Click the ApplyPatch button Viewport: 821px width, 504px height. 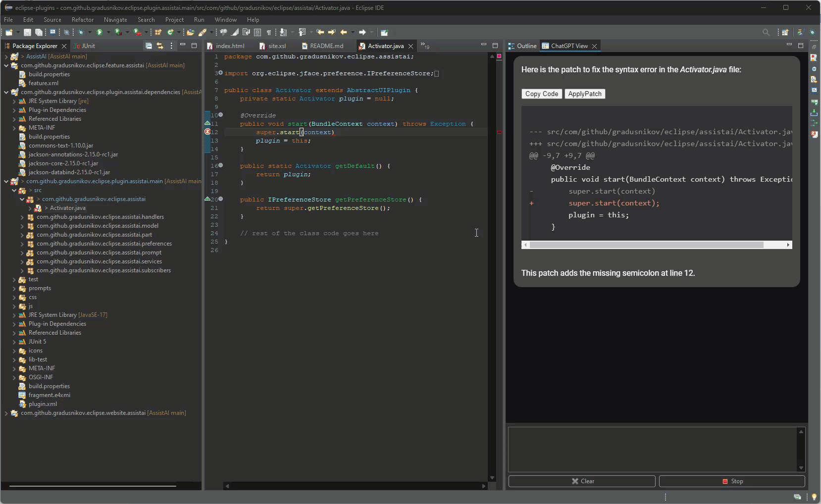(x=584, y=94)
